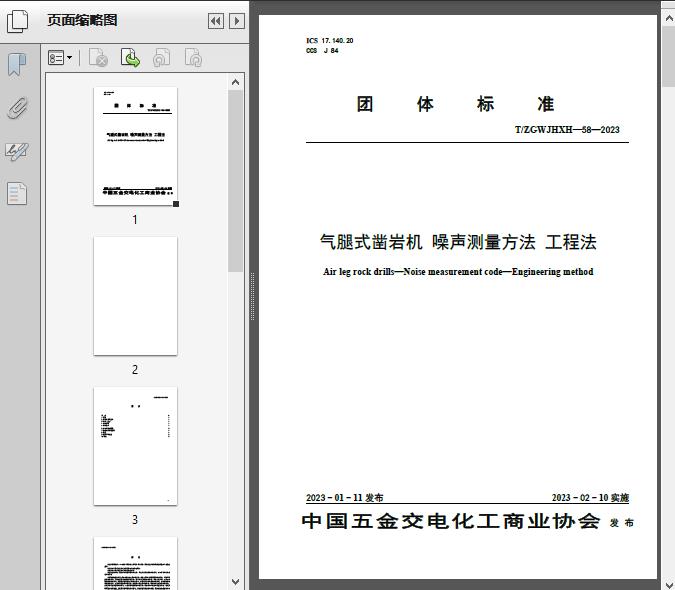Click the standard number T/ZGWJHXH—58—2023

pyautogui.click(x=567, y=130)
